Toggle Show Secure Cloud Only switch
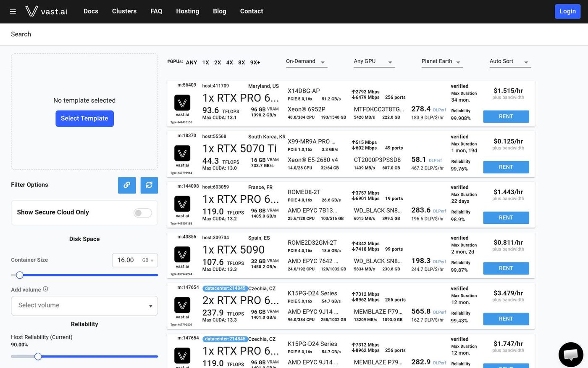The width and height of the screenshot is (588, 368). (143, 213)
